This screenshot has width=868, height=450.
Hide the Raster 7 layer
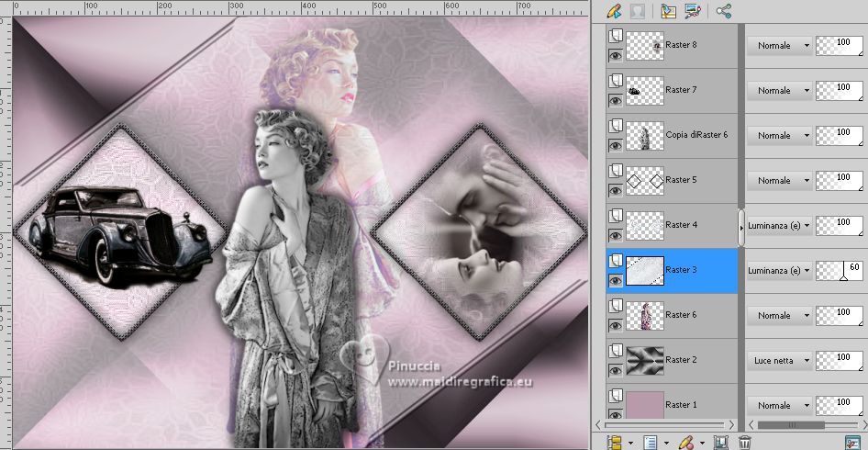(x=615, y=100)
